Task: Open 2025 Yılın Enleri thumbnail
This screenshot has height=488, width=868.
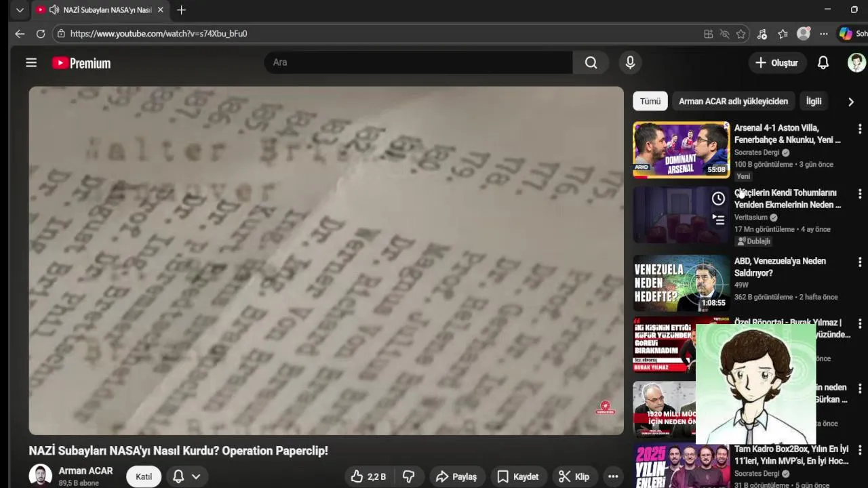Action: pos(682,466)
